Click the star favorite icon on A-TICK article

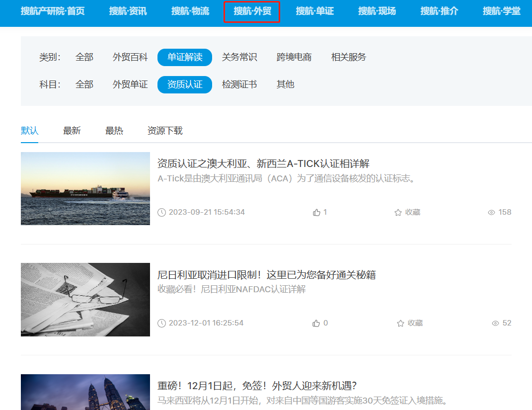pyautogui.click(x=398, y=213)
